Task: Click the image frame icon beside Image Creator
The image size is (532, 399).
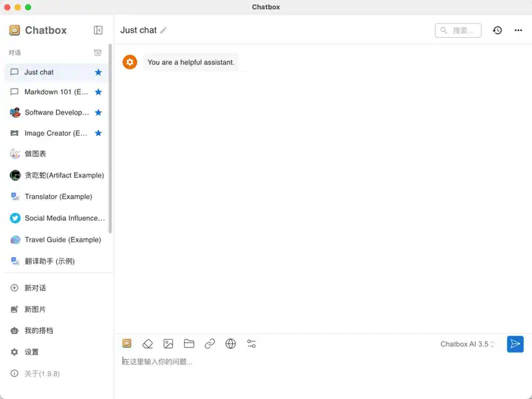Action: (14, 133)
